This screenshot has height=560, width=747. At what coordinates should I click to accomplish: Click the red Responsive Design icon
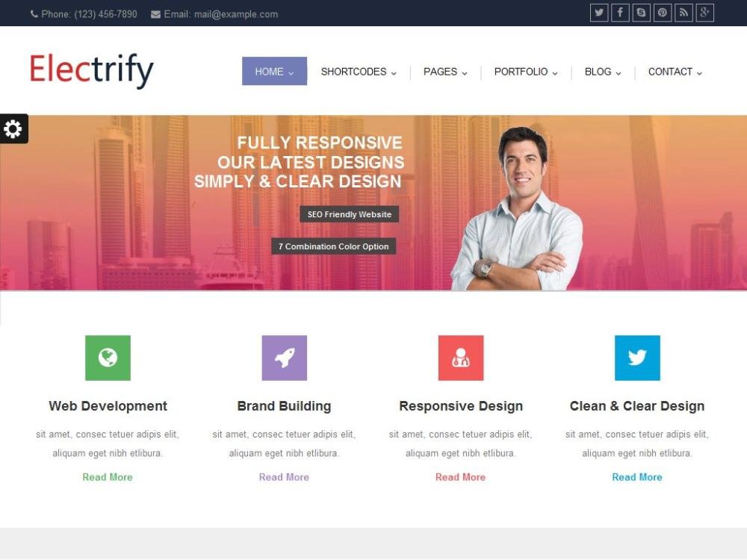461,358
